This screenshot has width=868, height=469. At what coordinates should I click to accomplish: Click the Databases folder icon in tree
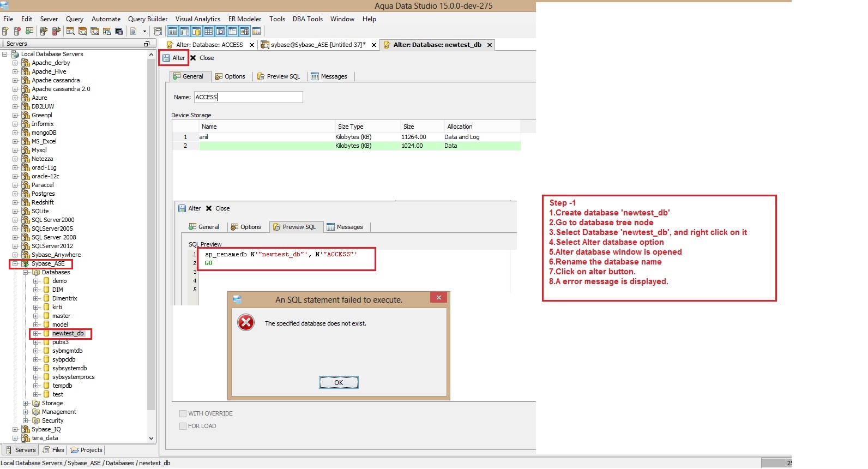(x=36, y=272)
